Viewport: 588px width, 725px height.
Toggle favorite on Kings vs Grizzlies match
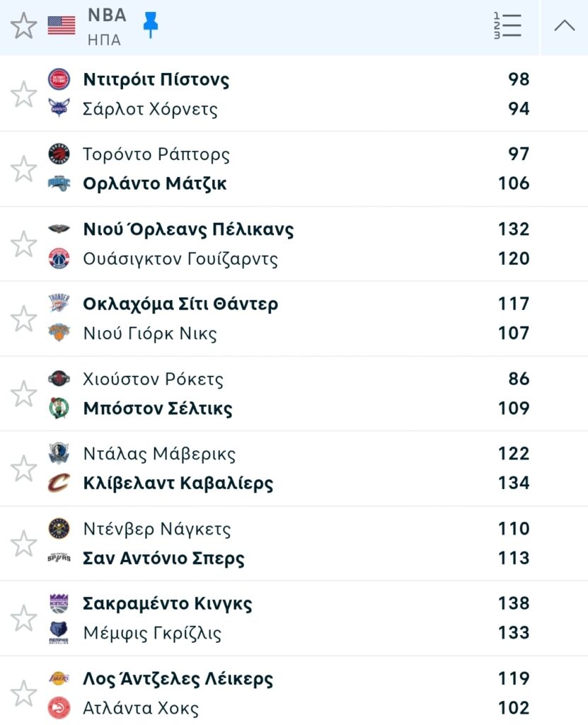pos(24,618)
